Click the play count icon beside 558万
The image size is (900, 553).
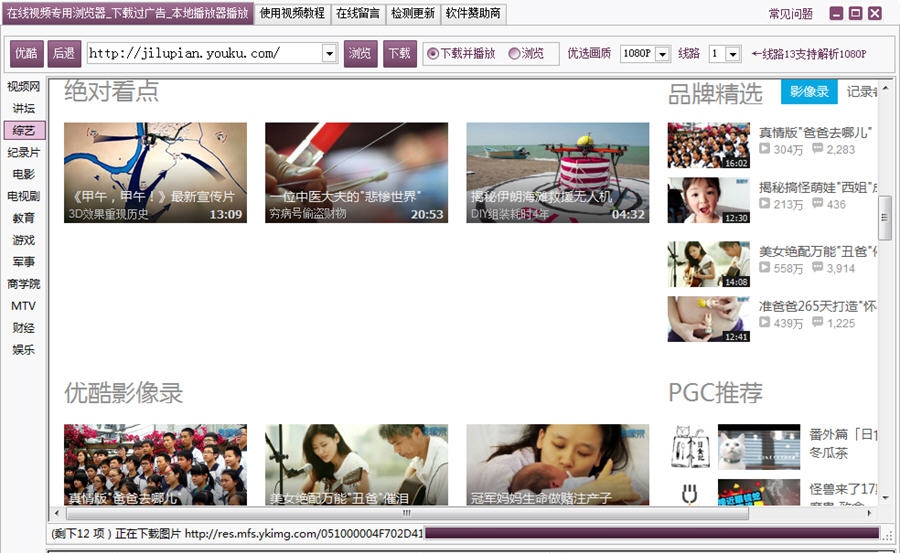click(x=764, y=268)
